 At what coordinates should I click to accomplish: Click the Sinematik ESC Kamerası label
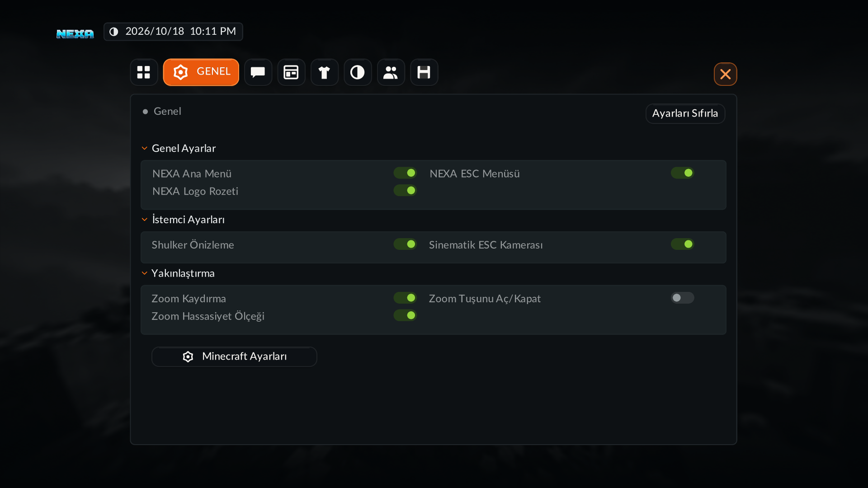coord(486,245)
